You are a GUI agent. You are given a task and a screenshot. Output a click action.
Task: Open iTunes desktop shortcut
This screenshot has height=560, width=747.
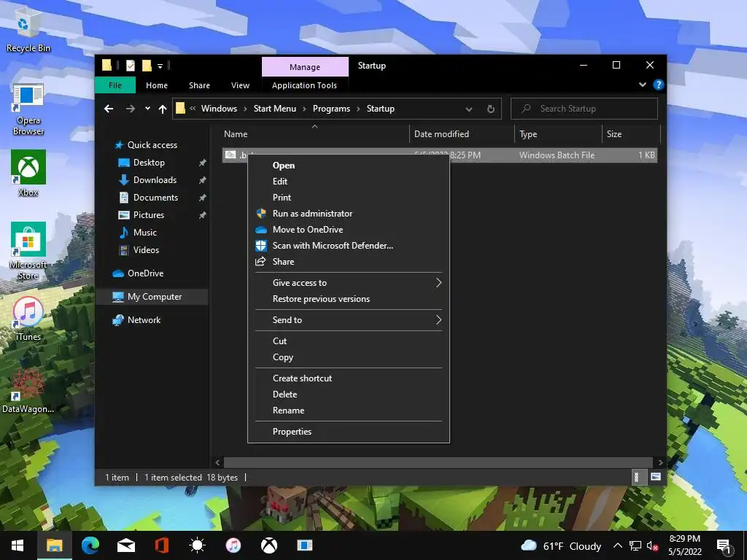(x=28, y=319)
